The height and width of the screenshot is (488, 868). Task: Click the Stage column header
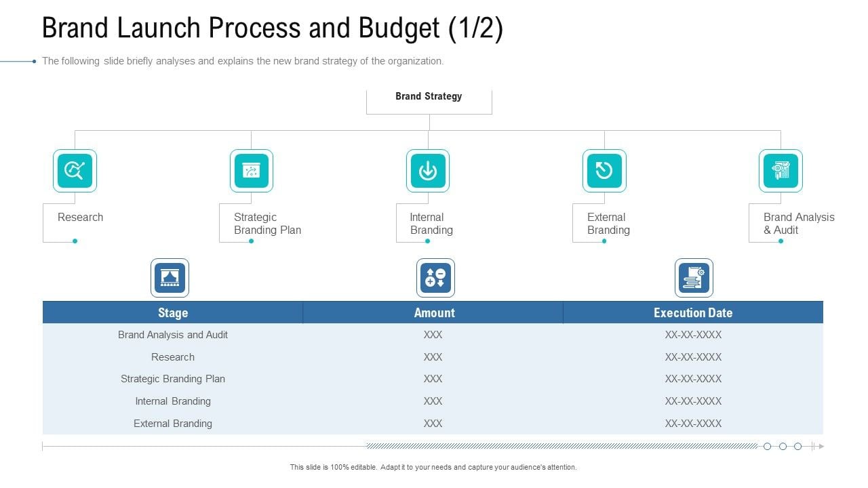173,312
